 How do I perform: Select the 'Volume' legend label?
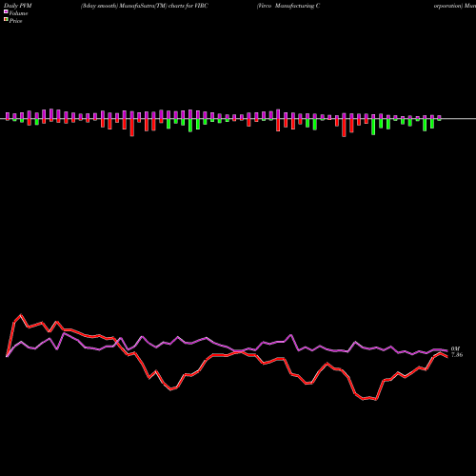tap(18, 13)
